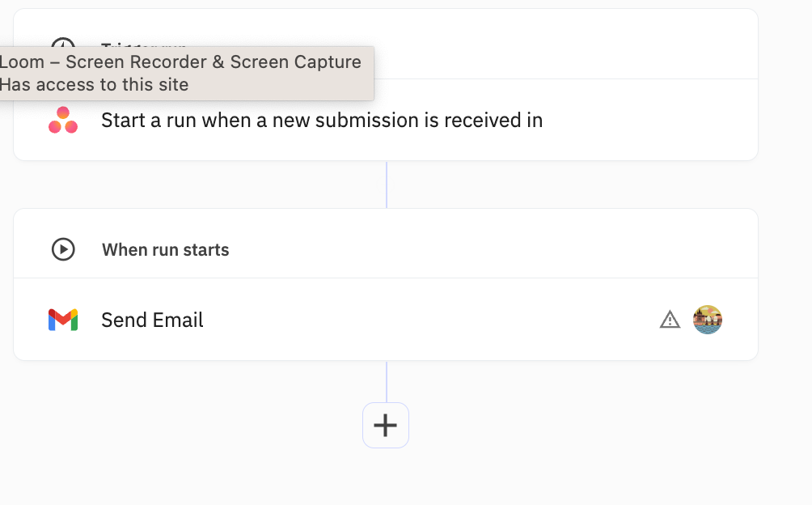Click empty space right of the trigger text
The height and width of the screenshot is (505, 812).
point(647,121)
